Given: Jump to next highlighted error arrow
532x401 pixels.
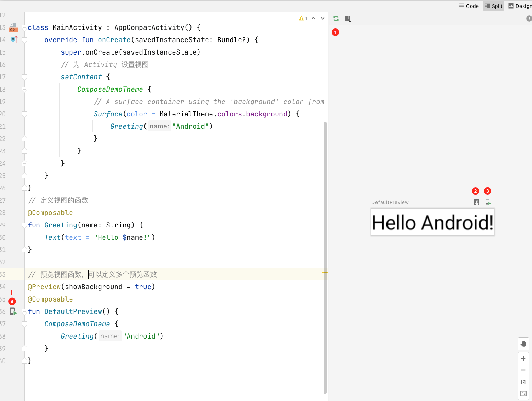Looking at the screenshot, I should click(x=323, y=18).
